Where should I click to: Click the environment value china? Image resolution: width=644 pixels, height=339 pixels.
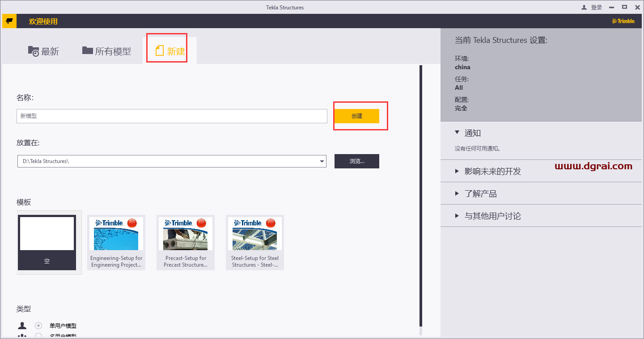click(x=462, y=67)
